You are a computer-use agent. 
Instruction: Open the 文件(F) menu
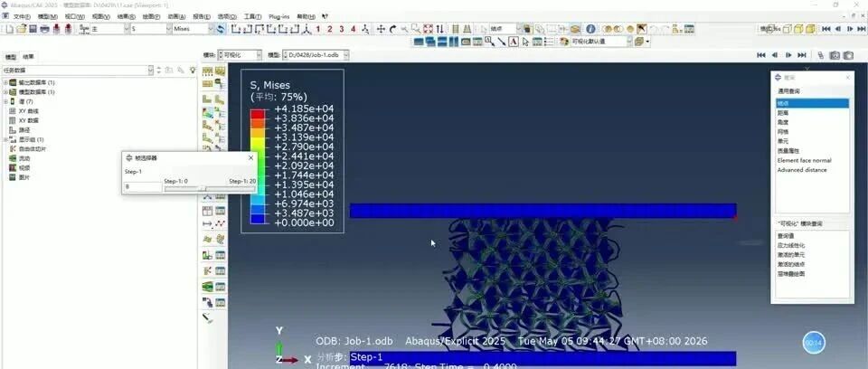coord(21,16)
